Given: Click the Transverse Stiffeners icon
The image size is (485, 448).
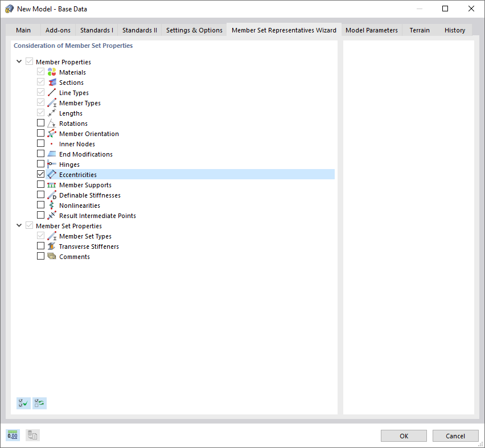Looking at the screenshot, I should click(51, 246).
